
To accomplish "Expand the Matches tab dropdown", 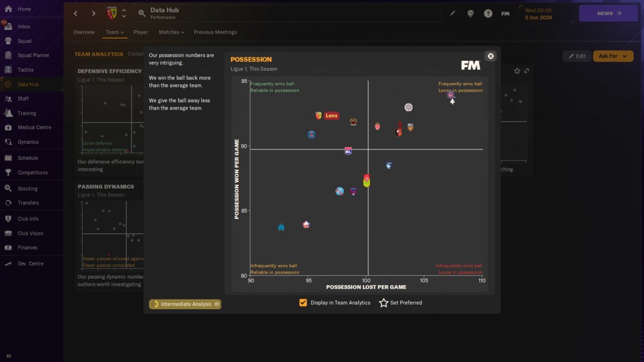I will click(x=172, y=32).
